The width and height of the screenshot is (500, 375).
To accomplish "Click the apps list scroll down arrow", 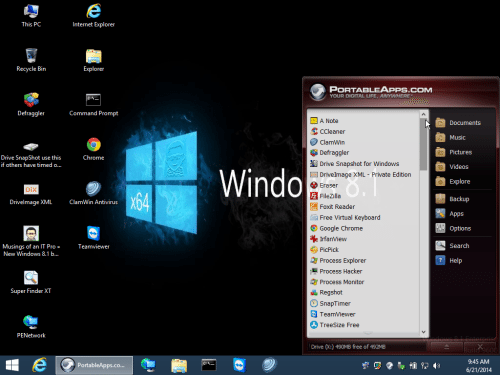I will pyautogui.click(x=424, y=332).
